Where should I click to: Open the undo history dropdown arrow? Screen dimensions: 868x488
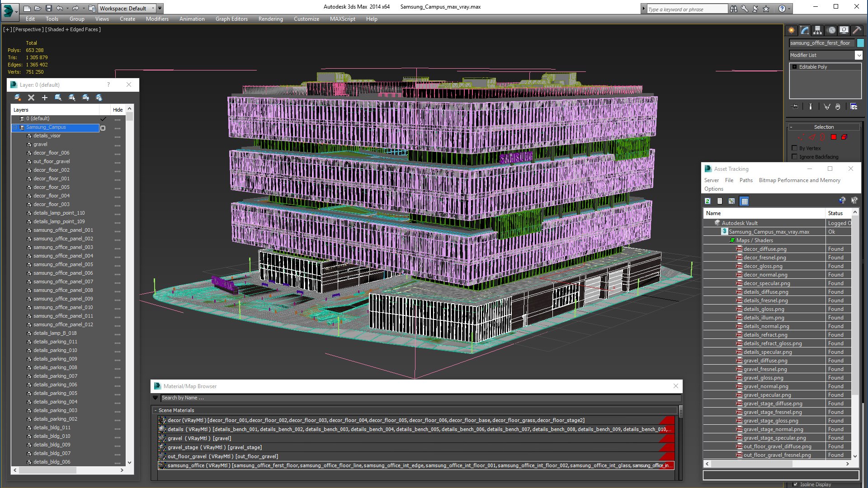pyautogui.click(x=67, y=8)
